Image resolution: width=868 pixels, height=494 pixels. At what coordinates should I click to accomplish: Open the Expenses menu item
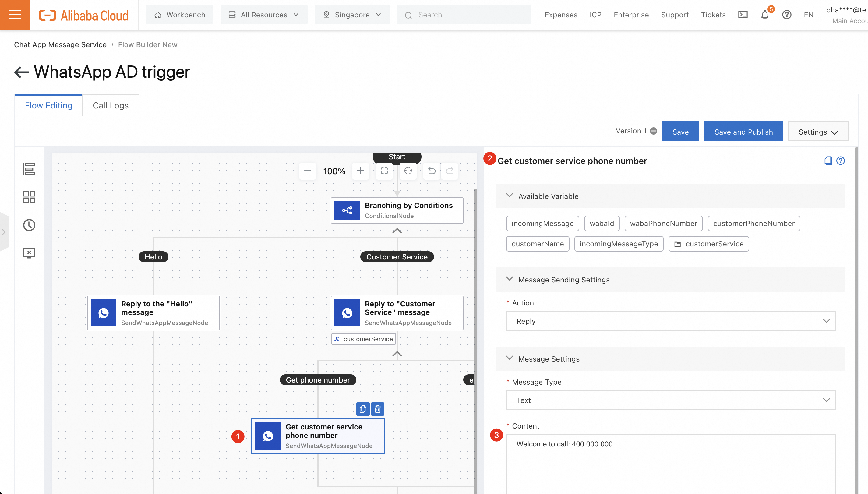(561, 15)
